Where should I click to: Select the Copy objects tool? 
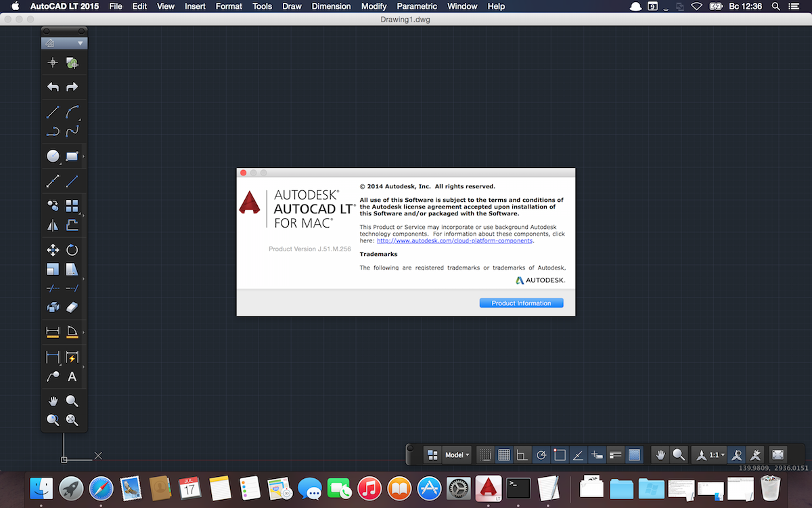click(53, 205)
